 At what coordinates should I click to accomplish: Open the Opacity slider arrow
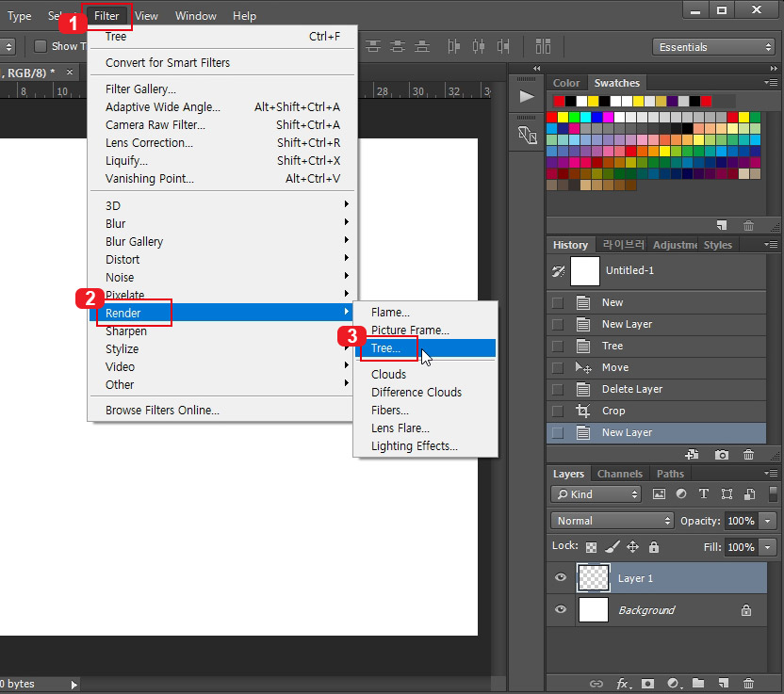click(x=767, y=521)
